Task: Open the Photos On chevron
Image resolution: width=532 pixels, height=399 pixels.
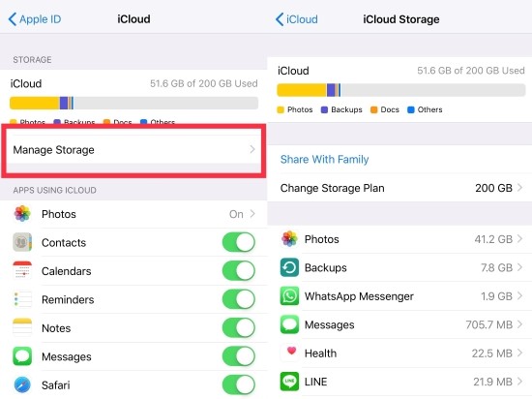Action: pyautogui.click(x=252, y=214)
